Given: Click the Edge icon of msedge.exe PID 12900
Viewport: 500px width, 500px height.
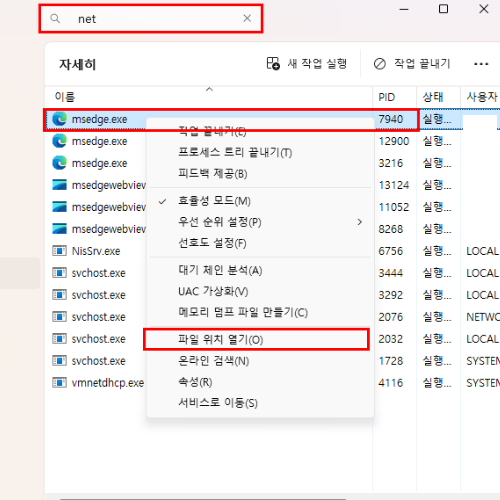Looking at the screenshot, I should (60, 141).
